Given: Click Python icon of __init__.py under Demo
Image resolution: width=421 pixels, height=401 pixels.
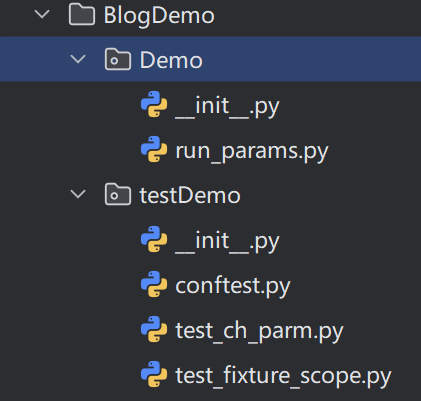Looking at the screenshot, I should pyautogui.click(x=154, y=104).
